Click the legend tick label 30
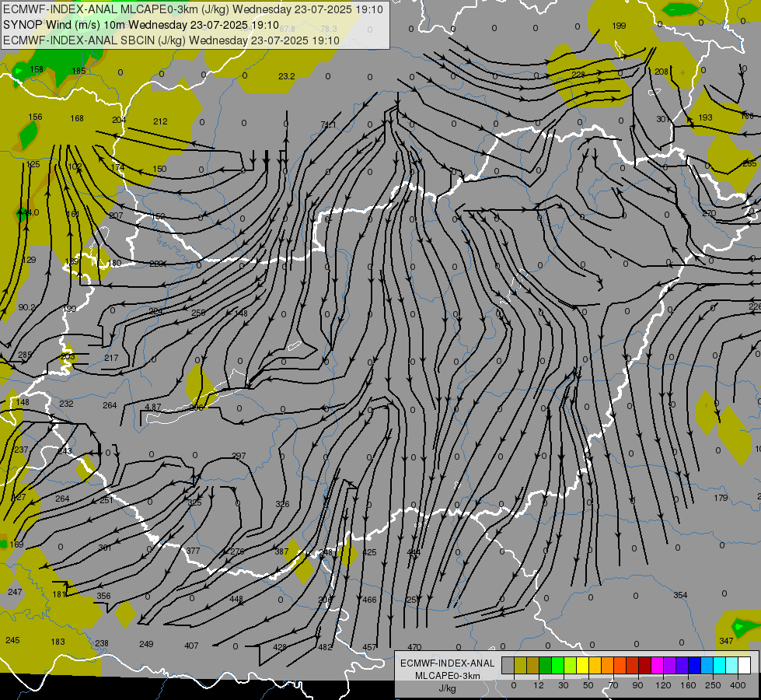761x700 pixels. coord(564,685)
